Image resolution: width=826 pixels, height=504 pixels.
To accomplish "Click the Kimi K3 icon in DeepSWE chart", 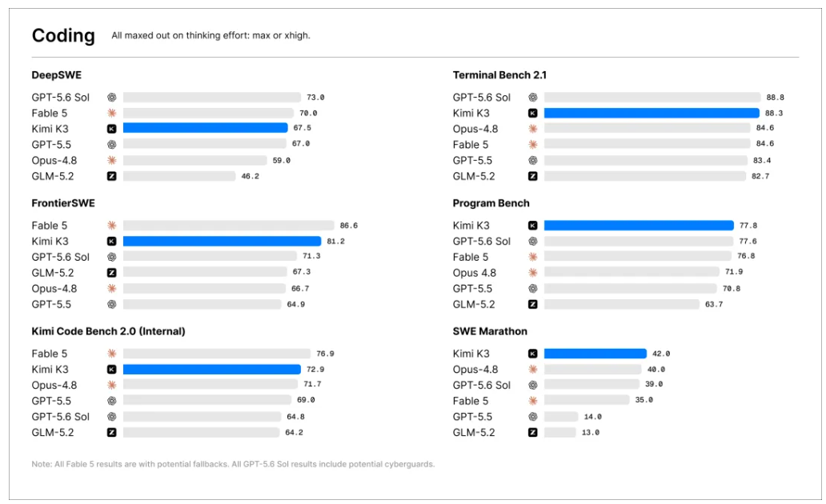I will (112, 129).
